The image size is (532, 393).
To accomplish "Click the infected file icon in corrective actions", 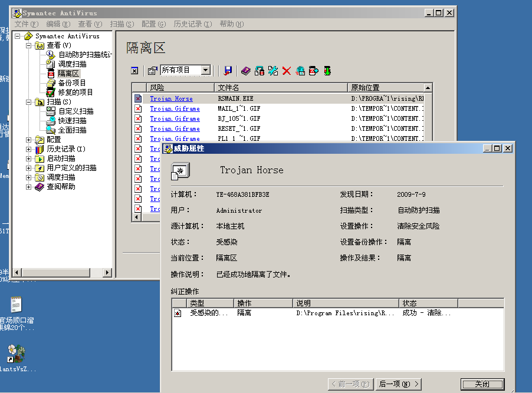I will click(x=178, y=313).
